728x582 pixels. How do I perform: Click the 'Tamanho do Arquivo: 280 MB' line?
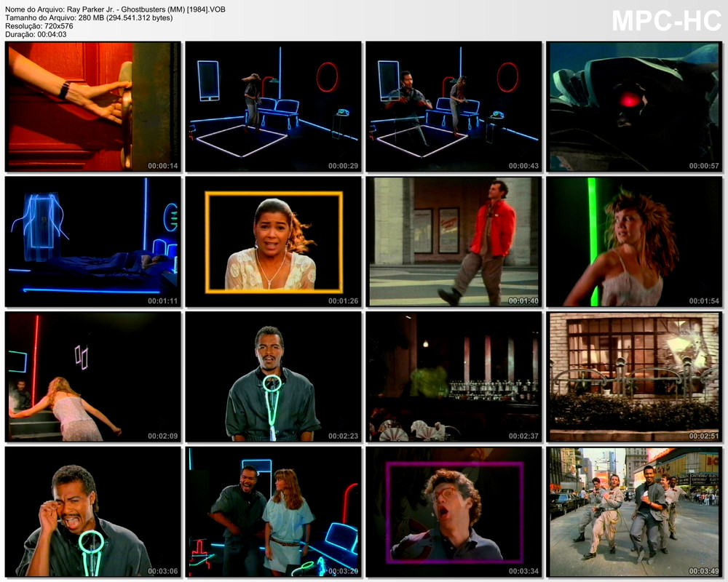tap(89, 17)
